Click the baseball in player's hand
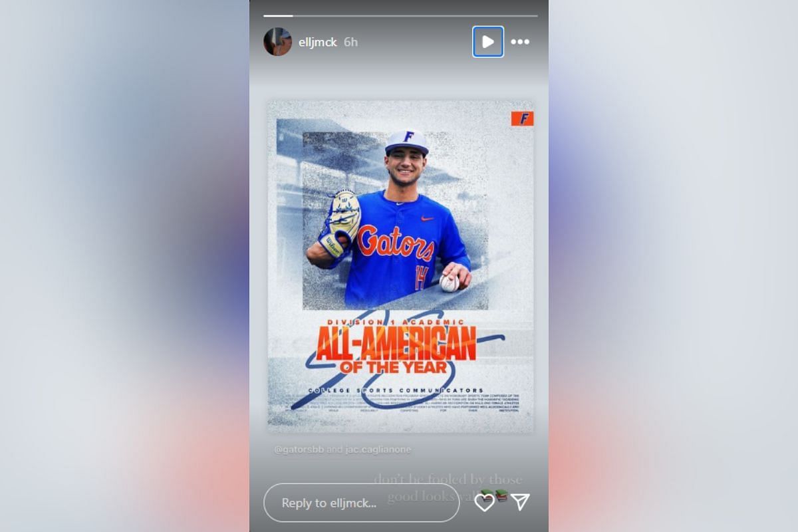 pos(450,283)
